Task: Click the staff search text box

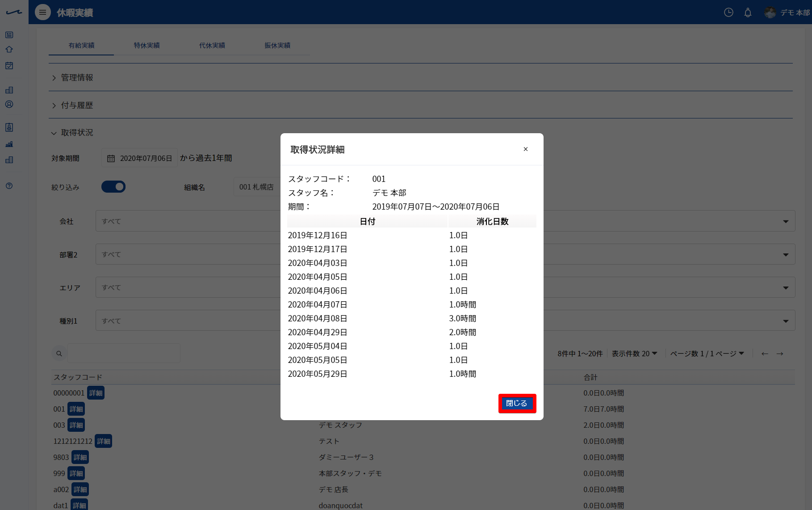Action: coord(124,353)
